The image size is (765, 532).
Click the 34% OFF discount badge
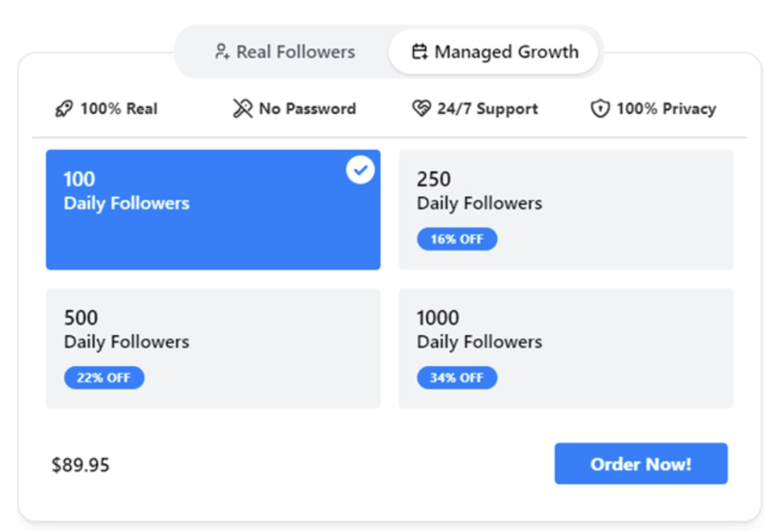(456, 378)
